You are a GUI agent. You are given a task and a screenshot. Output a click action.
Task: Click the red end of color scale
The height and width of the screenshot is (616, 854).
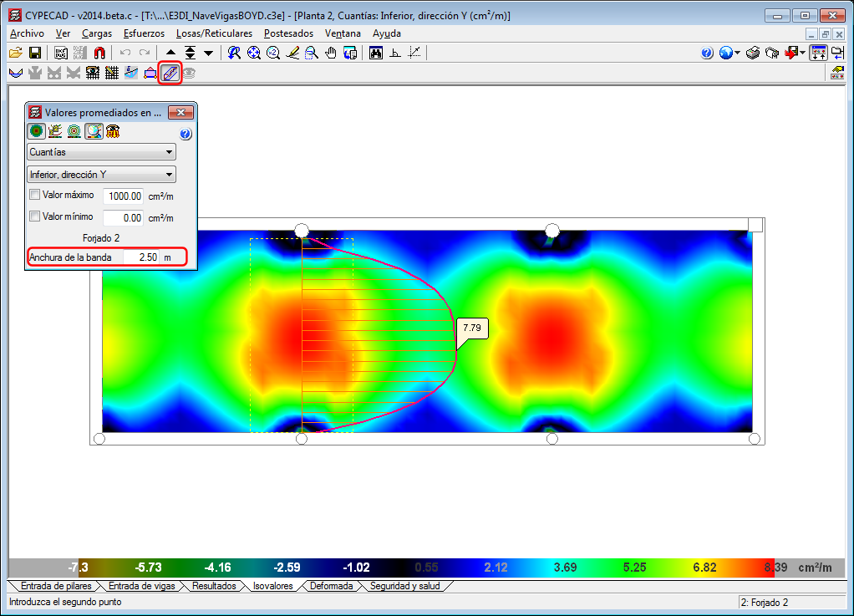769,568
